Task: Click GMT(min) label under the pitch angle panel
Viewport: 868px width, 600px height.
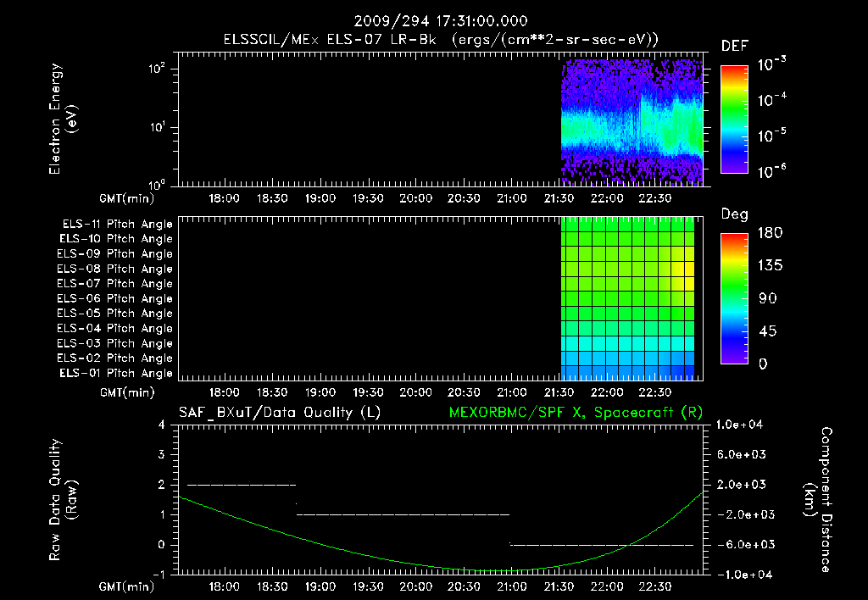Action: [127, 393]
